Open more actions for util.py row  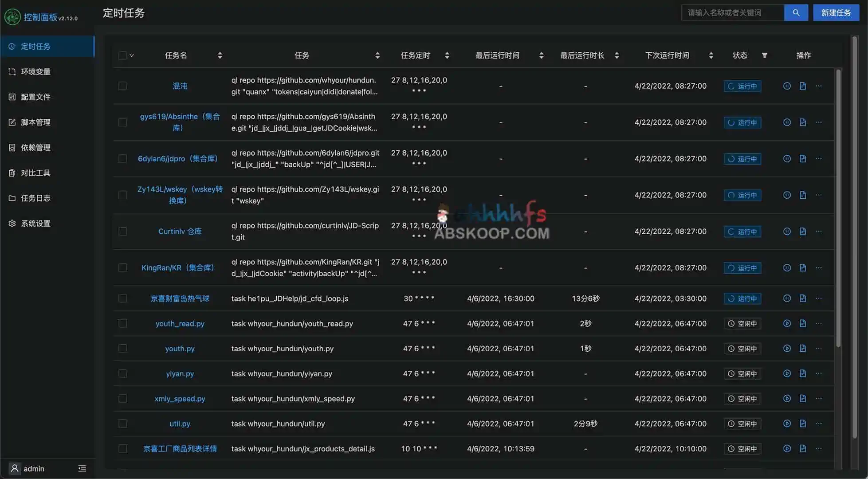(x=818, y=424)
